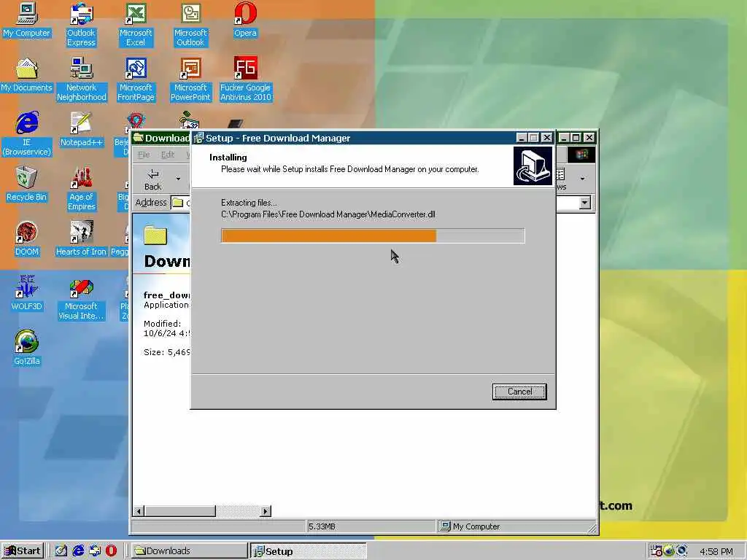Open the File menu in Downloads window
747x560 pixels.
coord(144,155)
